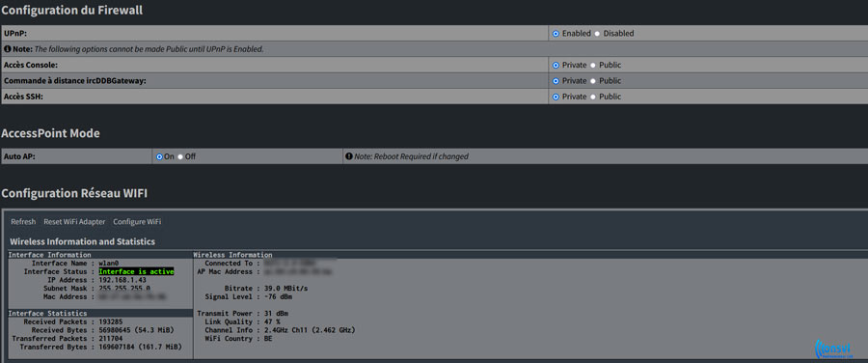The height and width of the screenshot is (363, 868).
Task: Select Private for Accès Console
Action: pyautogui.click(x=556, y=65)
